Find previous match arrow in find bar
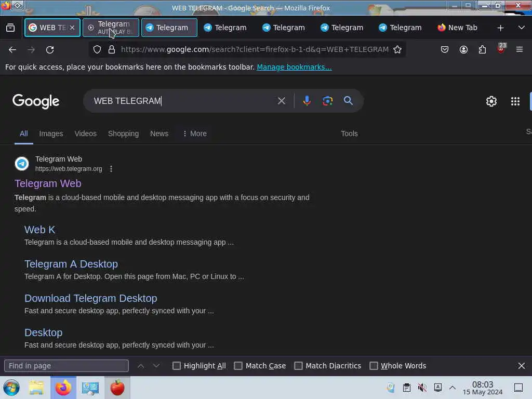This screenshot has height=399, width=532. (141, 366)
